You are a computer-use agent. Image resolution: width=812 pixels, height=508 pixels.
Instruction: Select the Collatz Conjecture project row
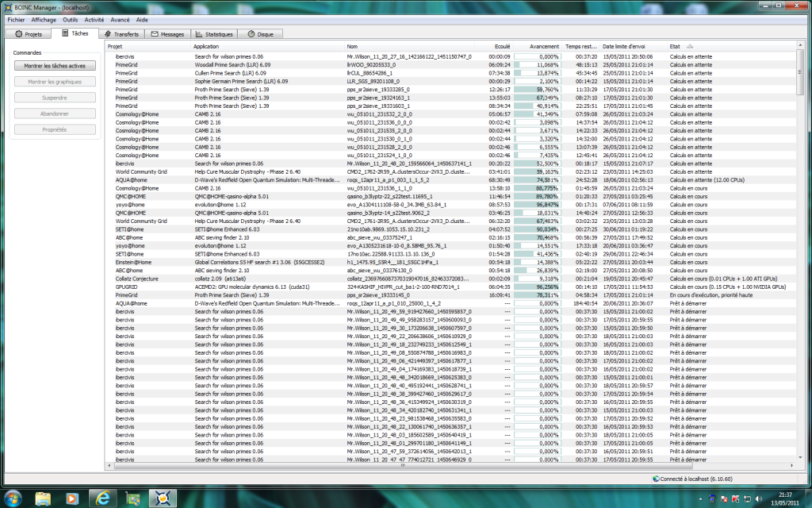coord(450,279)
